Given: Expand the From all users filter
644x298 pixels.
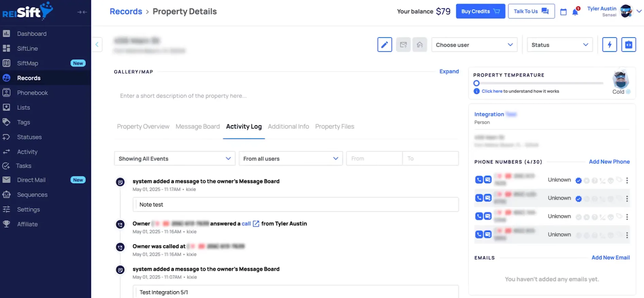Looking at the screenshot, I should coord(291,159).
